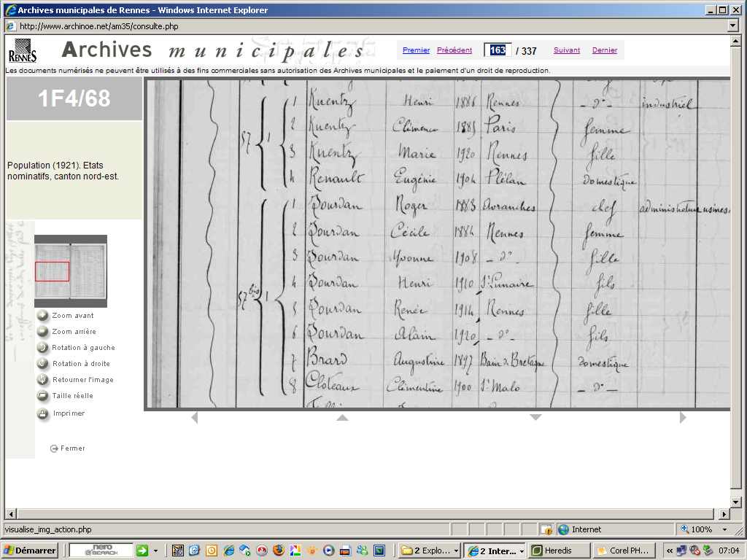Pan document right with right arrow
Viewport: 747px width, 560px height.
683,418
